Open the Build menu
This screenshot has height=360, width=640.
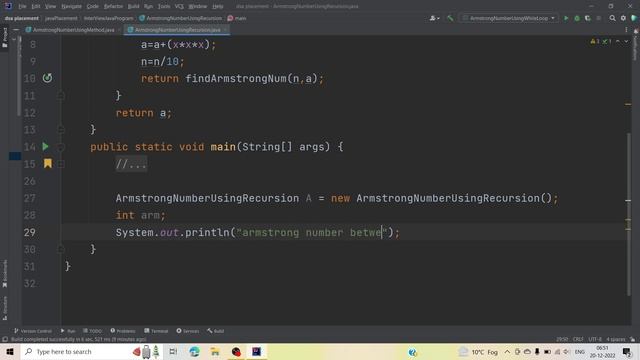(x=133, y=6)
